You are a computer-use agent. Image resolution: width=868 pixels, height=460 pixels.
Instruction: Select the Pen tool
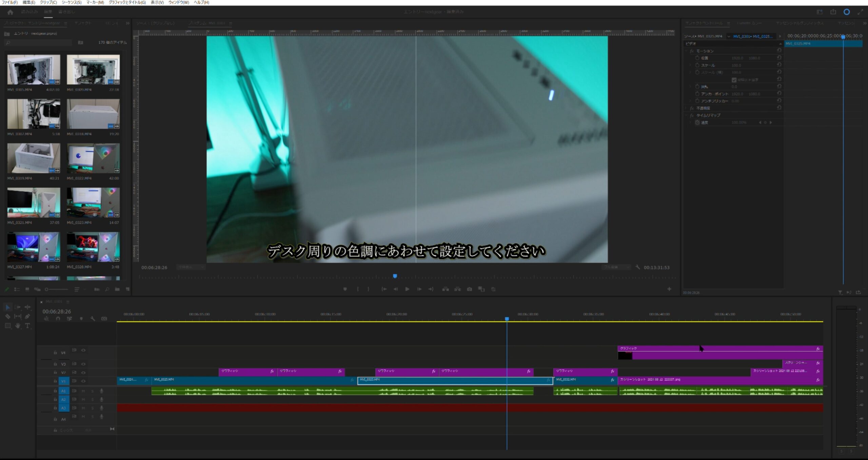click(x=27, y=316)
